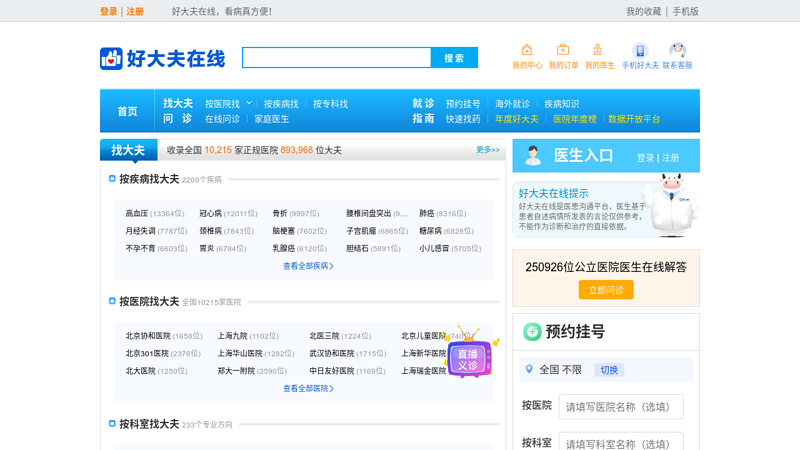Select 按专科找 in the navigation bar
The width and height of the screenshot is (800, 450).
pos(330,104)
